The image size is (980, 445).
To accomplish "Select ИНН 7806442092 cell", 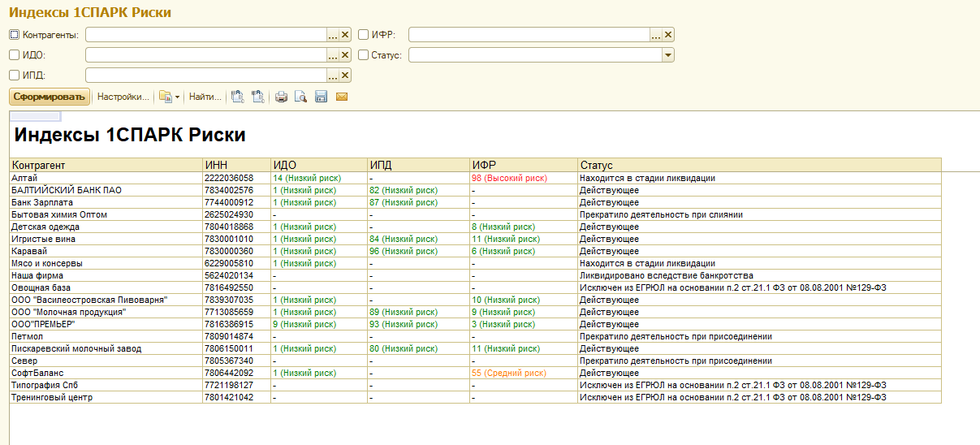I will pos(236,373).
